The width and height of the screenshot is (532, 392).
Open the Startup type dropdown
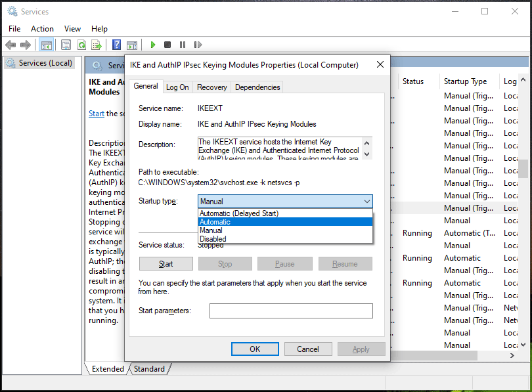[x=366, y=202]
